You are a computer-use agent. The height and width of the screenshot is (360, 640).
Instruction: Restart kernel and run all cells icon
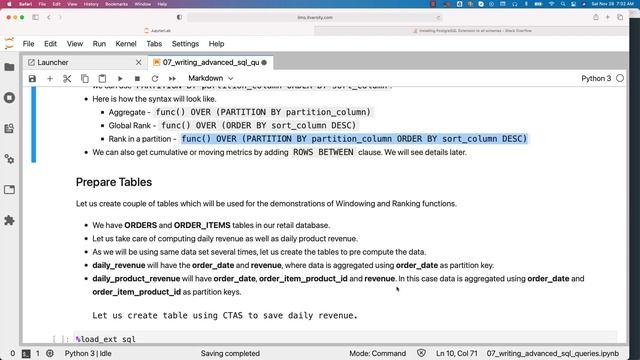click(x=172, y=78)
